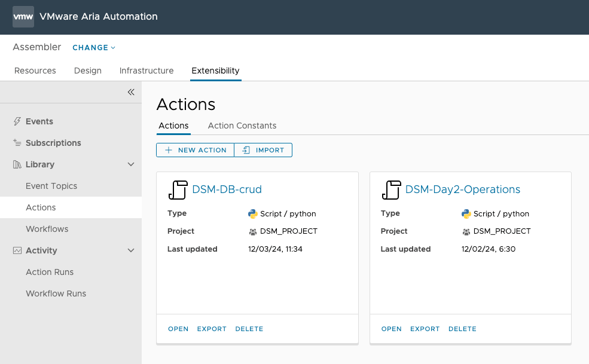This screenshot has height=364, width=589.
Task: Click the NEW ACTION button
Action: (196, 150)
